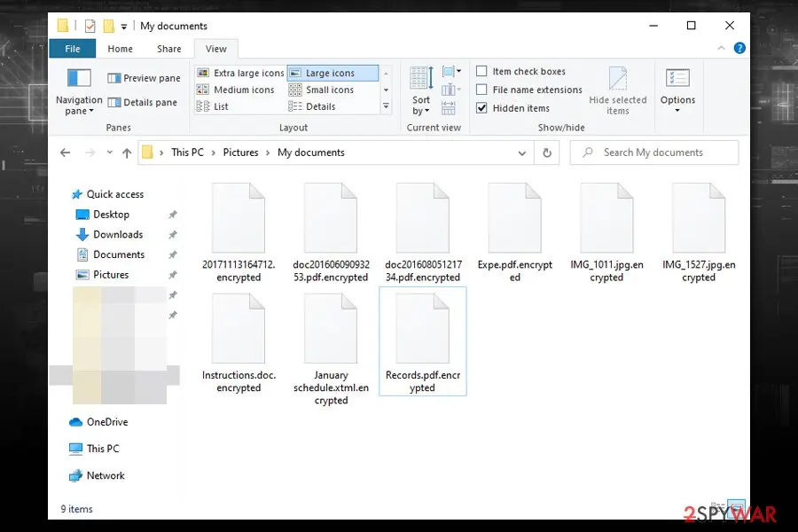Select January schedule.xtml.encrypted file
Viewport: 798px width, 532px height.
[x=331, y=349]
